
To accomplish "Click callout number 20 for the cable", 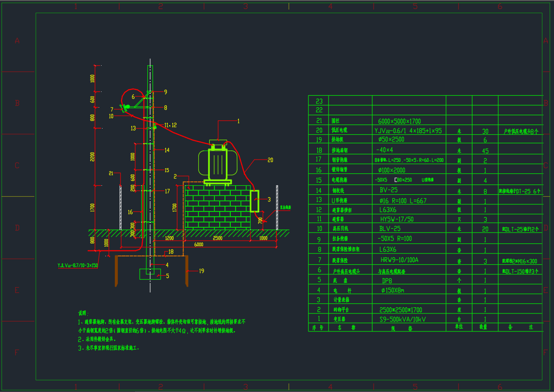I will (x=270, y=160).
